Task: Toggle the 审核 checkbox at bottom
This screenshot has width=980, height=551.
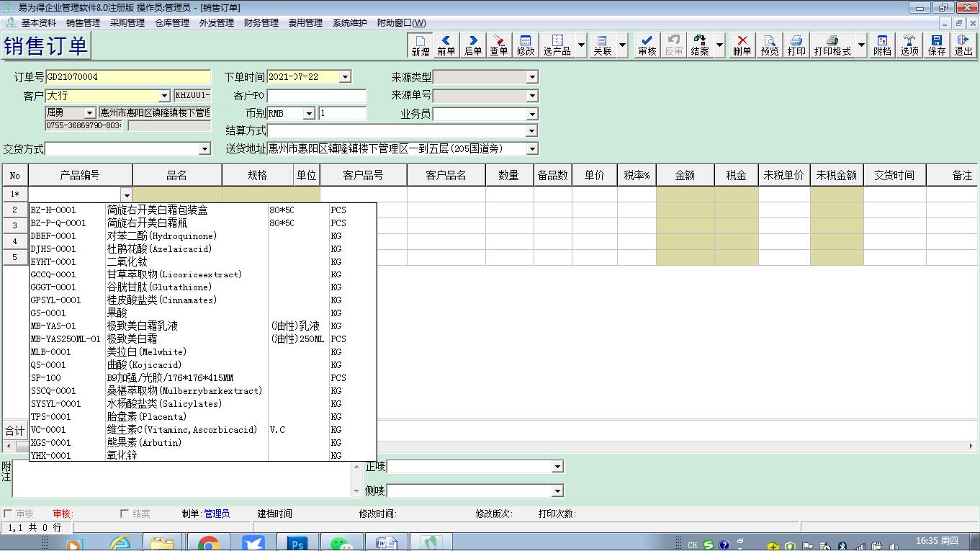Action: pos(9,514)
